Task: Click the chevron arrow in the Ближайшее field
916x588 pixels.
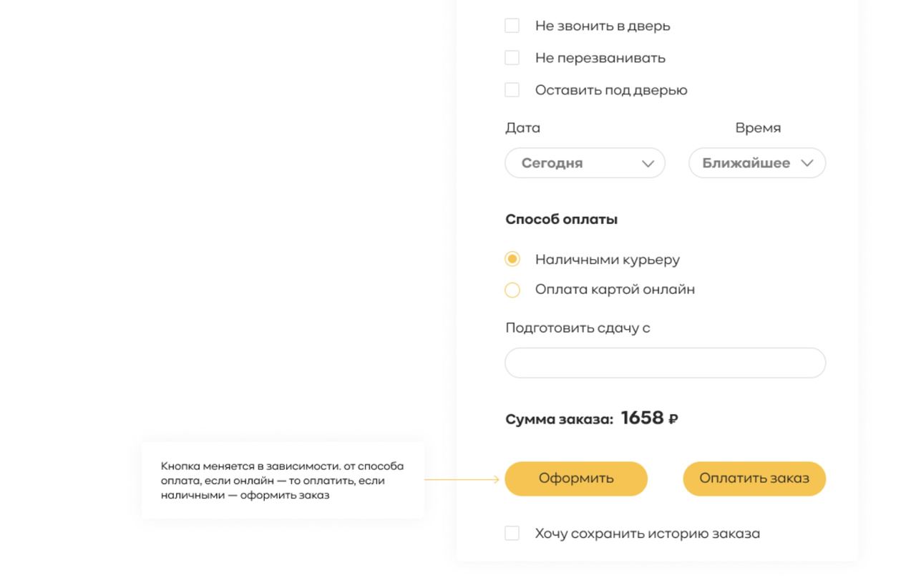Action: click(x=807, y=163)
